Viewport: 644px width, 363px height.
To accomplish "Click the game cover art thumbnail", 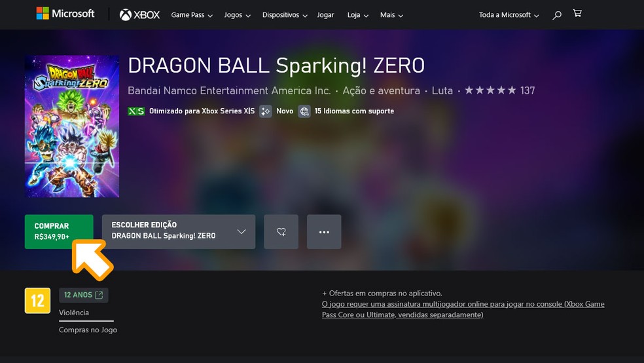I will point(72,126).
